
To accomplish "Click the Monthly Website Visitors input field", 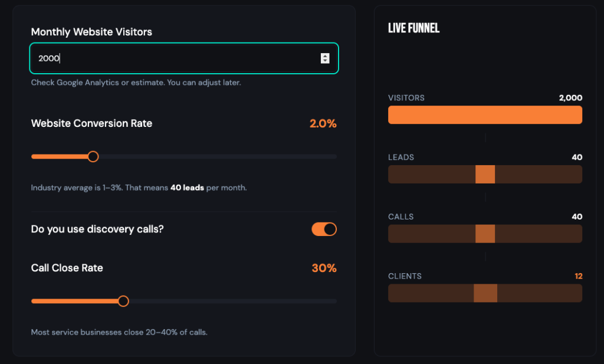I will 184,58.
